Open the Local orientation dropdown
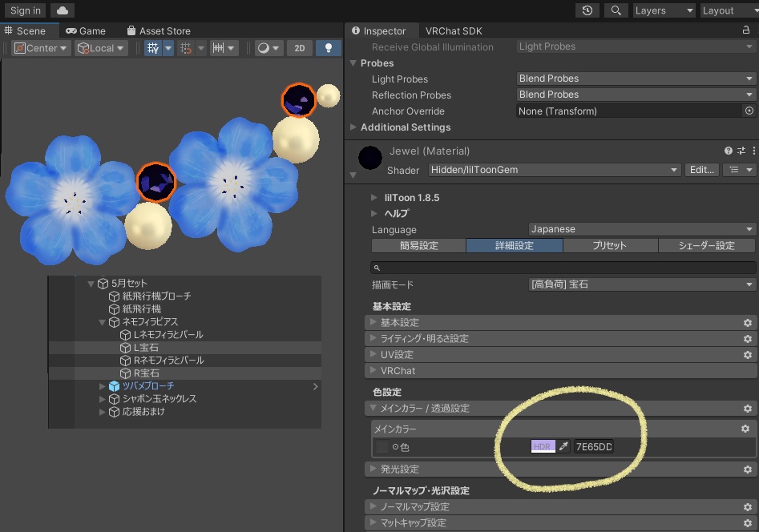 [x=101, y=48]
